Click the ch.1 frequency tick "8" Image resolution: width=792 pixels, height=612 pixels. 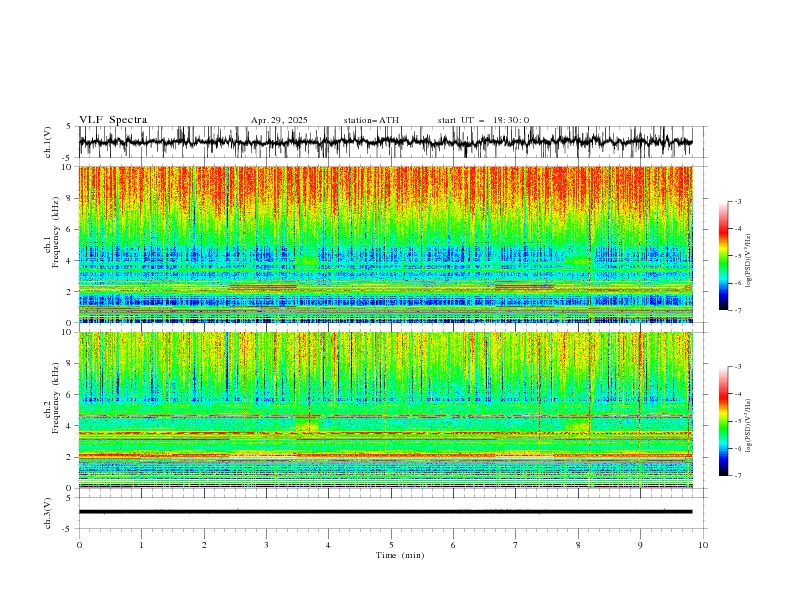coord(70,198)
